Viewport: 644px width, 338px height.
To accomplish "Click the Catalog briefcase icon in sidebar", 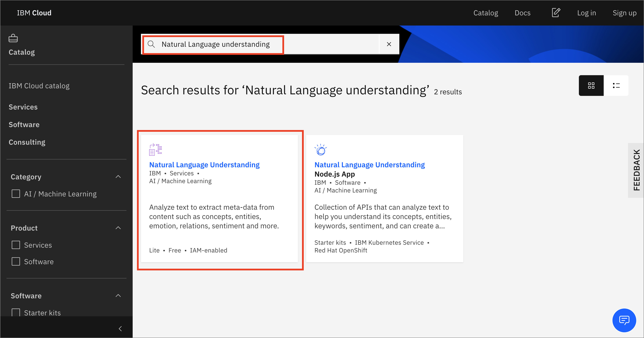I will (13, 38).
